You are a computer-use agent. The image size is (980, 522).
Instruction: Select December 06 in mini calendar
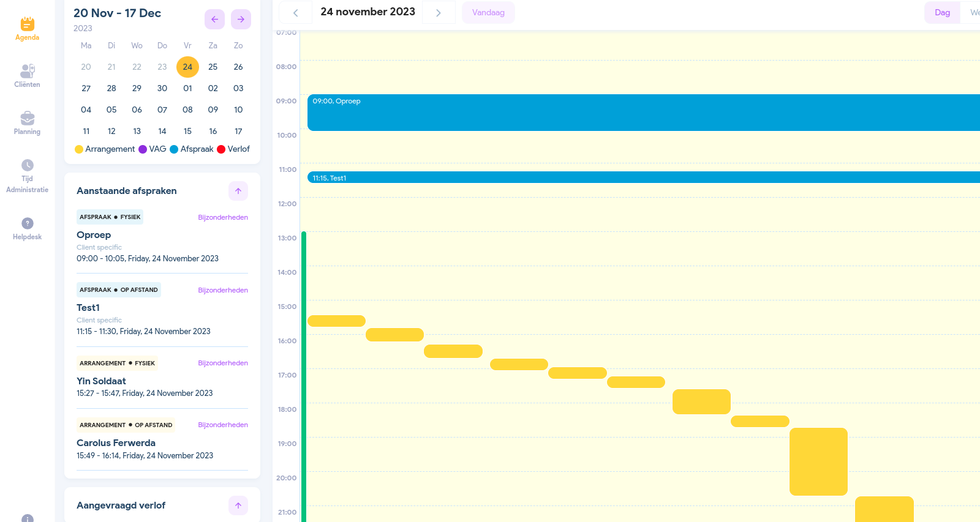137,110
